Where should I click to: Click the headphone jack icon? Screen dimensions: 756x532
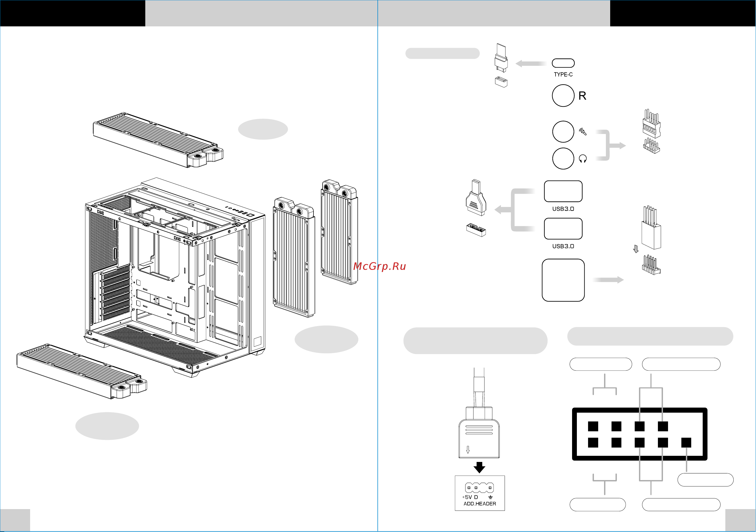coord(582,159)
